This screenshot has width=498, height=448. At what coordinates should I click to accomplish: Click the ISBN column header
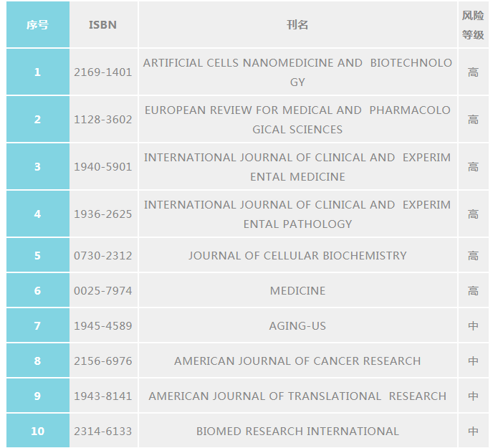tap(103, 25)
